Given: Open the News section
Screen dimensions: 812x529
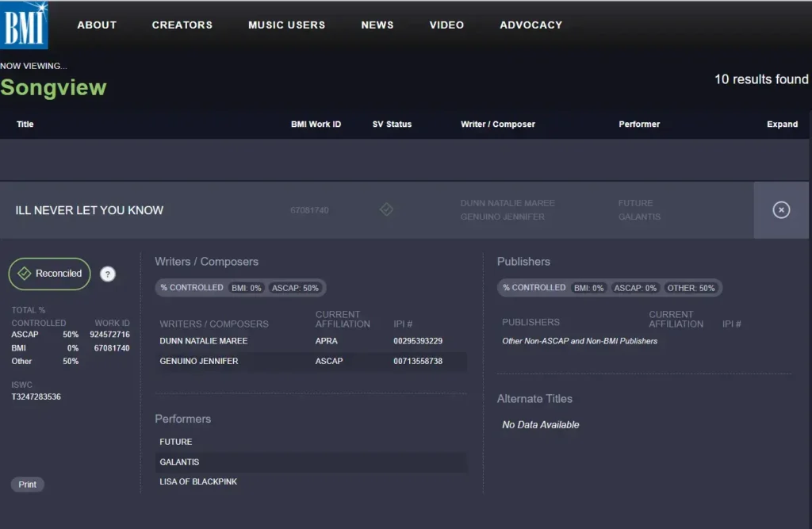Looking at the screenshot, I should 377,25.
